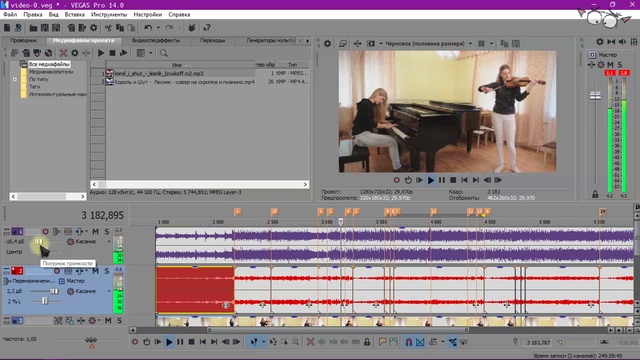Image resolution: width=640 pixels, height=360 pixels.
Task: Click red X Delete icon in timeline toolbar
Action: (x=310, y=342)
